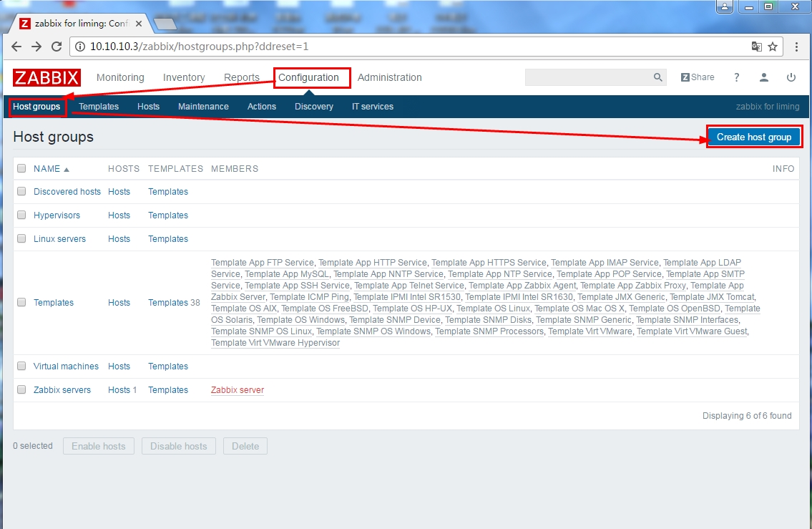Open the Zabbix servers group link

pos(62,390)
